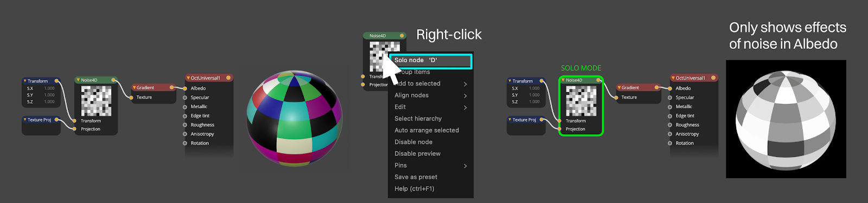Expand the Edit submenu
The height and width of the screenshot is (203, 868).
click(x=431, y=107)
